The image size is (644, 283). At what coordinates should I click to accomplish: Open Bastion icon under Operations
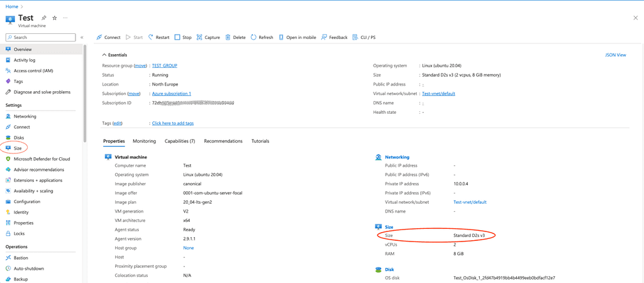[8, 258]
